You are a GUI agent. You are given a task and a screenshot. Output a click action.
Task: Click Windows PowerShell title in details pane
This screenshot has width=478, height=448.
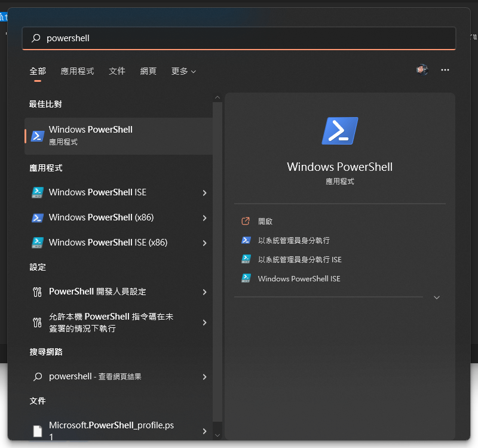339,167
